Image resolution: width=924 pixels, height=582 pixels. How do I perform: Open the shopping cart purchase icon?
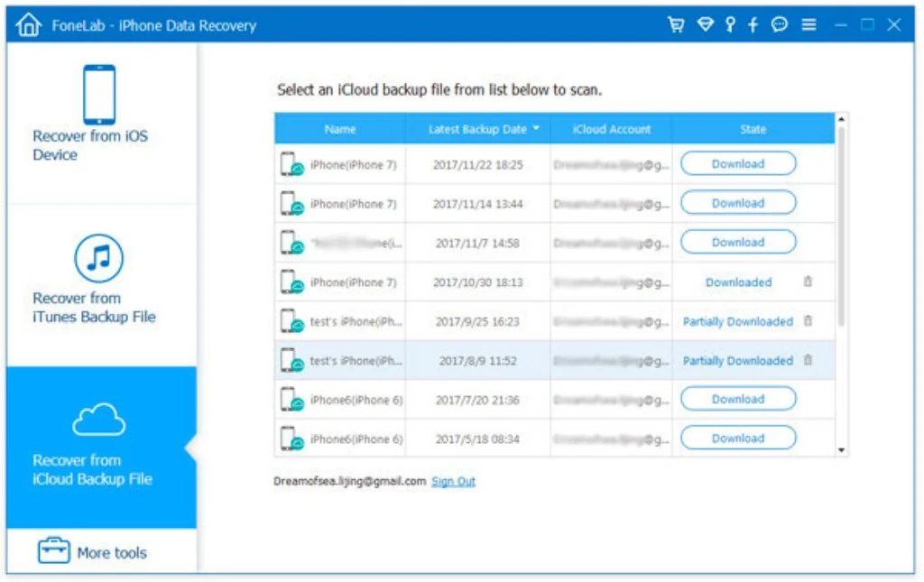click(676, 24)
